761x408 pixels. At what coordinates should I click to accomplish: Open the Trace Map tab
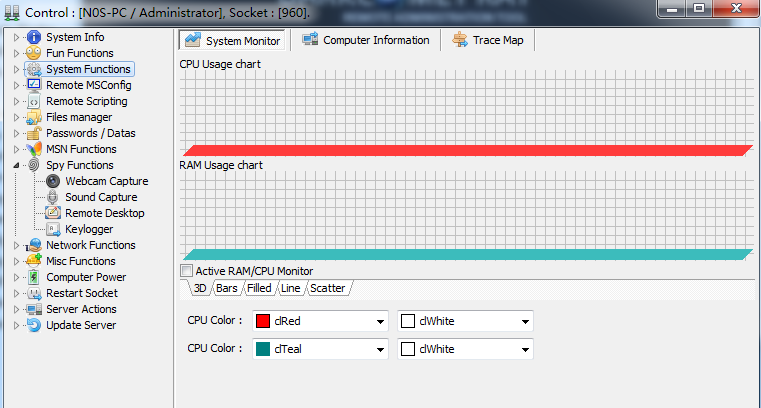(x=491, y=40)
